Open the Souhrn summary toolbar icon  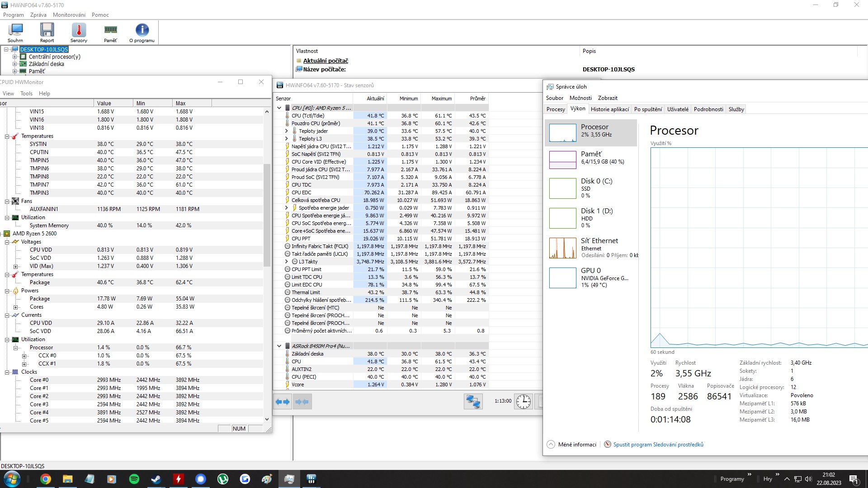pos(15,33)
